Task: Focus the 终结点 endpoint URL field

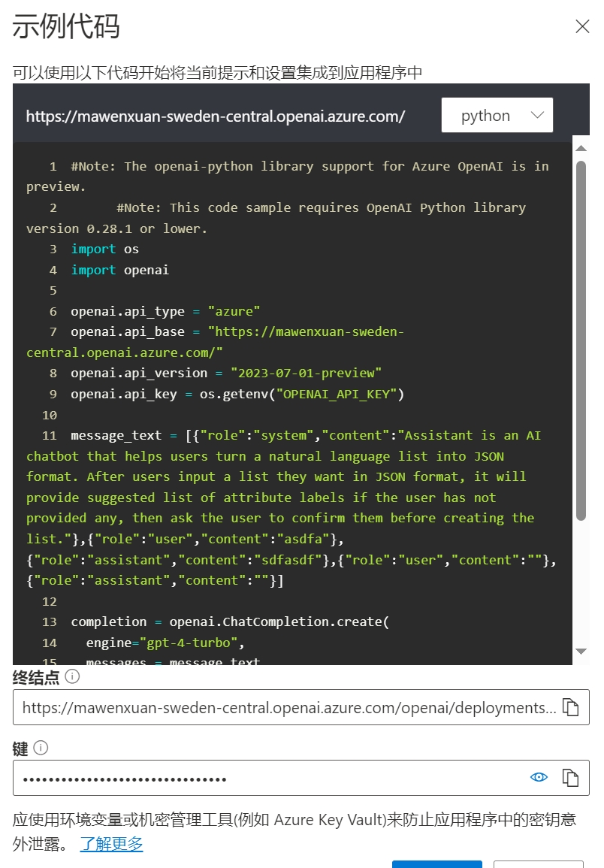Action: 301,707
